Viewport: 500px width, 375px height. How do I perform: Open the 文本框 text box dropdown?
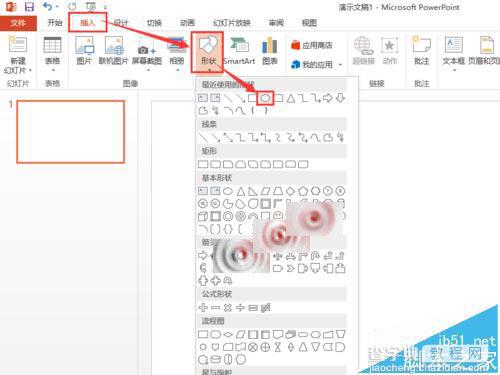[454, 53]
